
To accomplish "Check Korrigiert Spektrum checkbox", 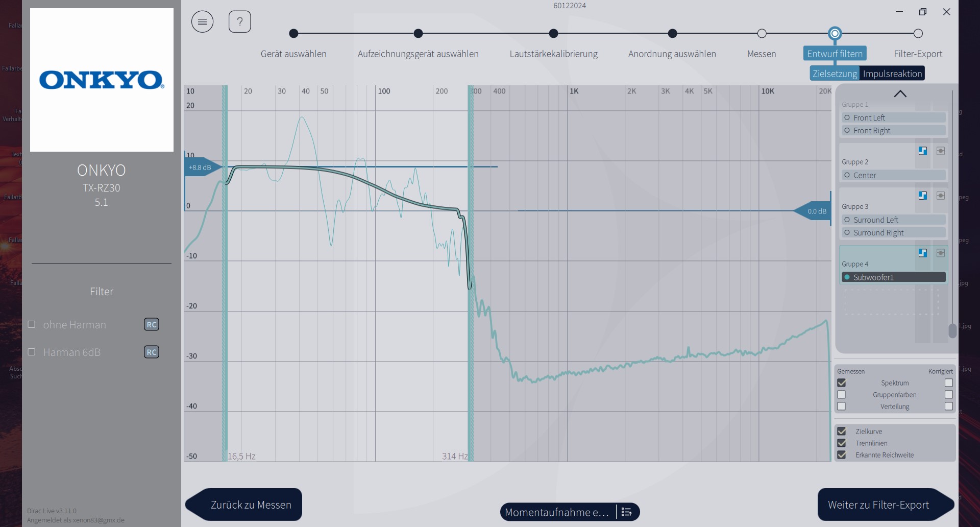I will (949, 383).
